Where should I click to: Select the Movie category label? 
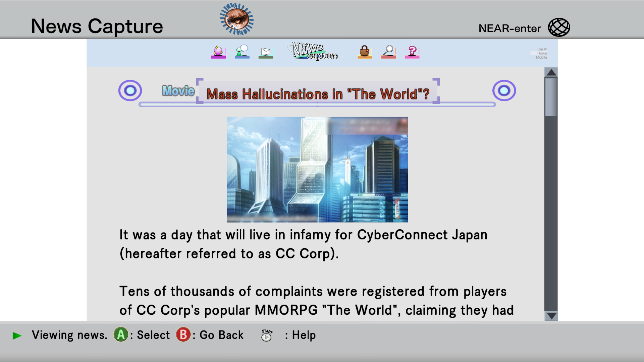[178, 91]
